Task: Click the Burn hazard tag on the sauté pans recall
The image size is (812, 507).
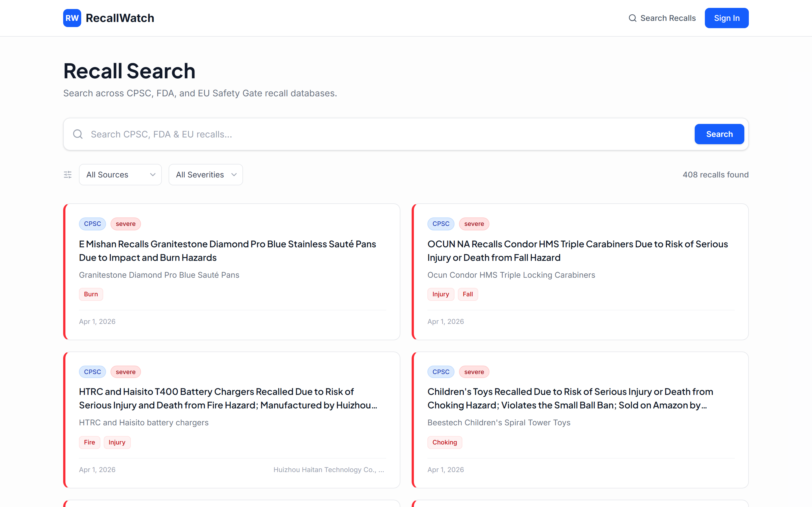Action: pyautogui.click(x=91, y=294)
